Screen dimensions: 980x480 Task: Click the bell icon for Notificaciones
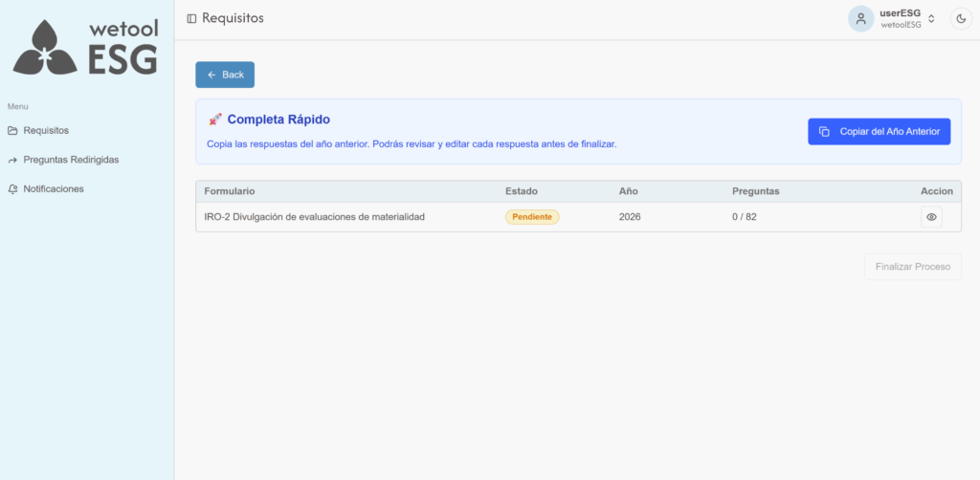point(12,189)
